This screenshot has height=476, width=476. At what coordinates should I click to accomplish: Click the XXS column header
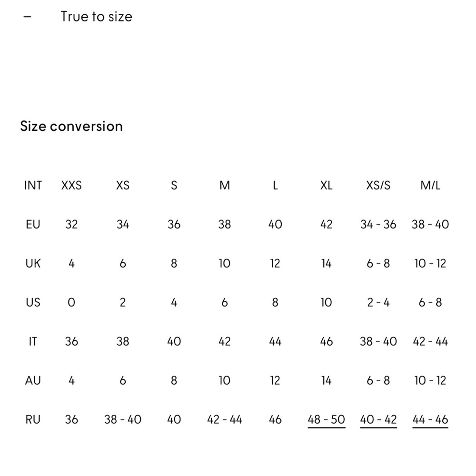pyautogui.click(x=71, y=185)
